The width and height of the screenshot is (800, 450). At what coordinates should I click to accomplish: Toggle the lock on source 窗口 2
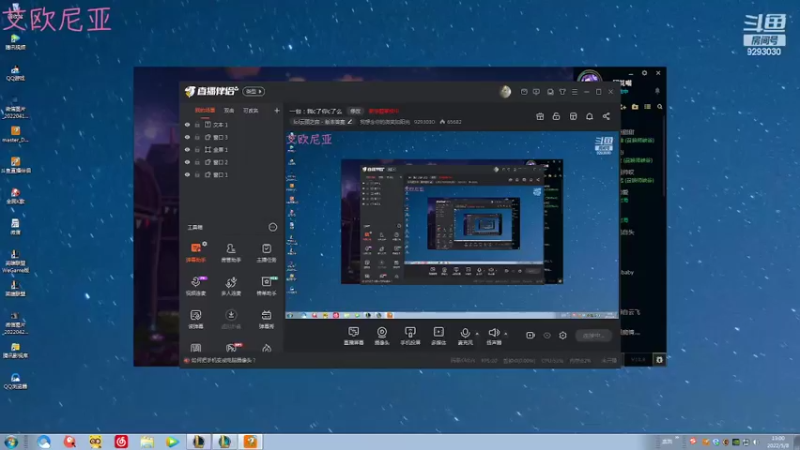197,162
